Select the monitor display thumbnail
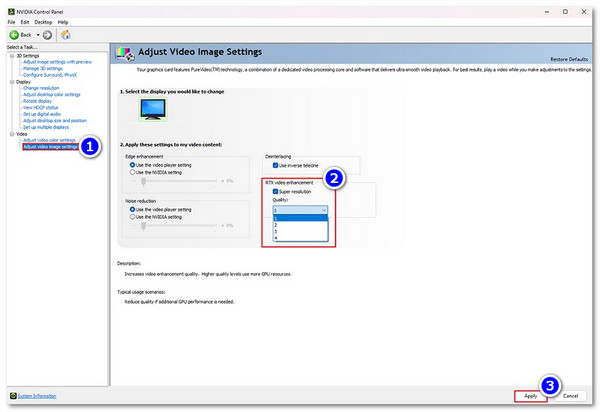The image size is (600, 412). click(x=153, y=109)
